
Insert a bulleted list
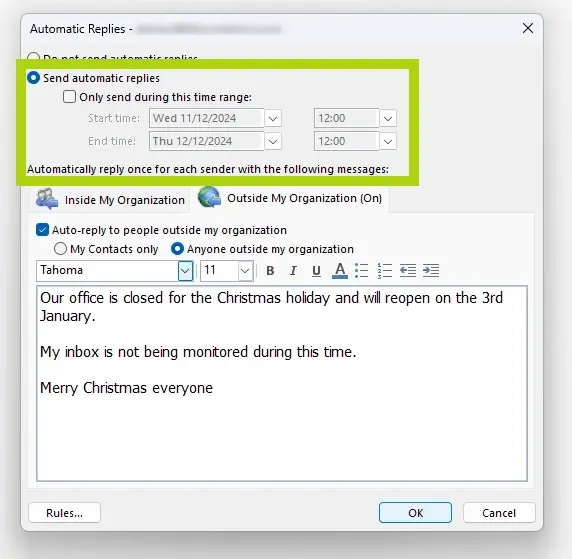[x=362, y=271]
